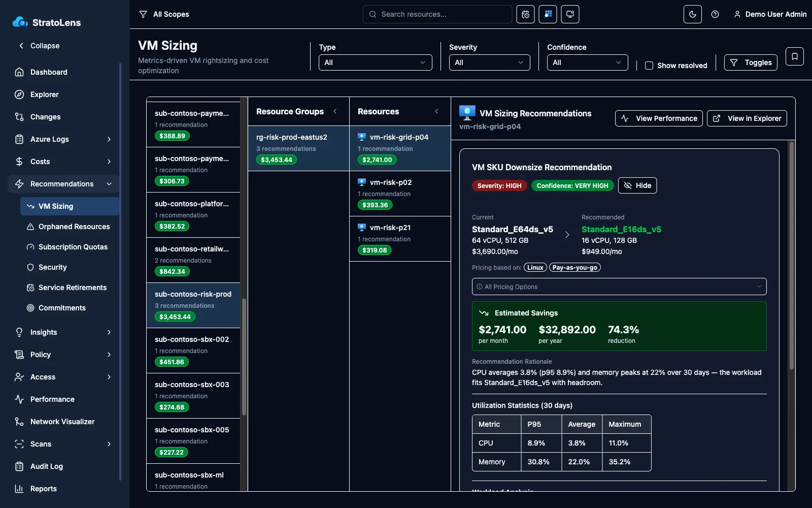Screen dimensions: 812x508
Task: Open Performance in the sidebar
Action: pyautogui.click(x=64, y=399)
